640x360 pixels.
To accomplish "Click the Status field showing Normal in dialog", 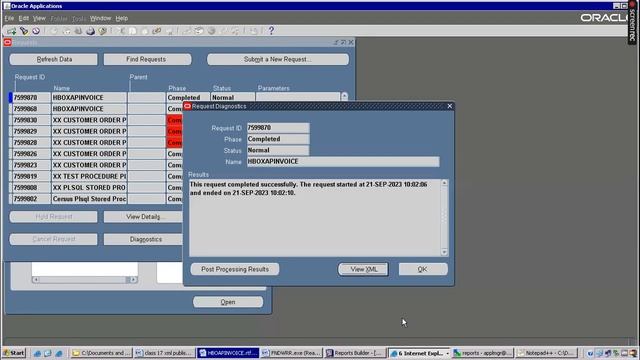I will (x=278, y=150).
